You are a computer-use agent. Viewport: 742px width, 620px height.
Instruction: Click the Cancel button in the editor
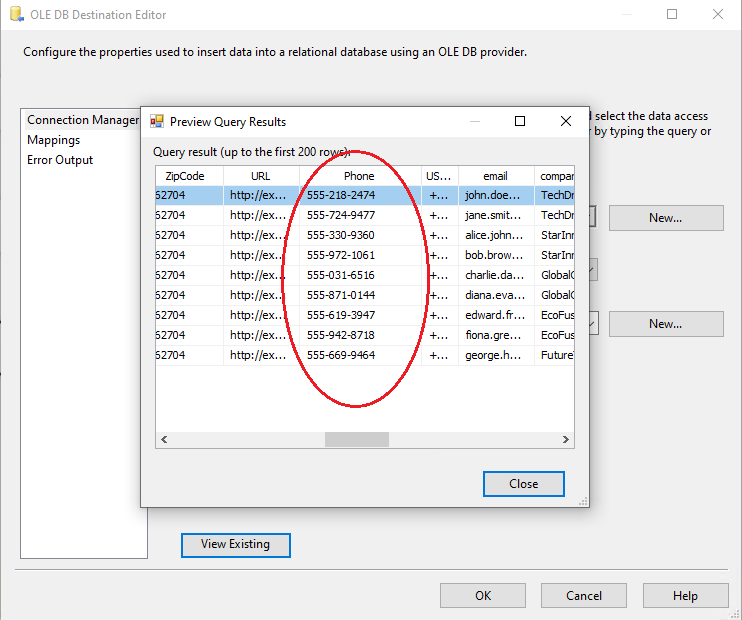(x=583, y=596)
